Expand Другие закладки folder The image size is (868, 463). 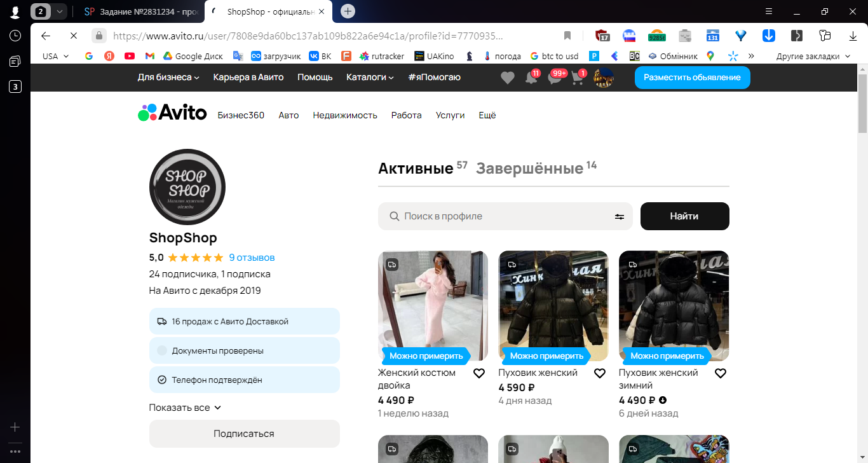[x=813, y=56]
